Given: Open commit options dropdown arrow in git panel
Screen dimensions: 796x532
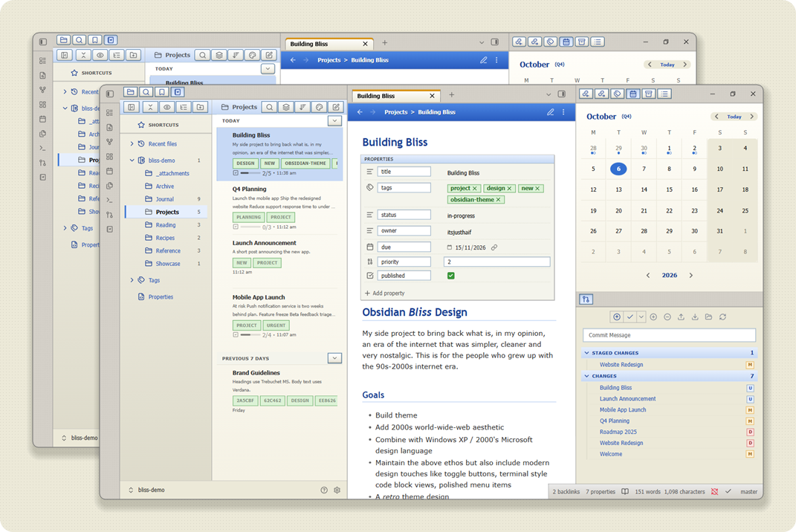Looking at the screenshot, I should 641,317.
